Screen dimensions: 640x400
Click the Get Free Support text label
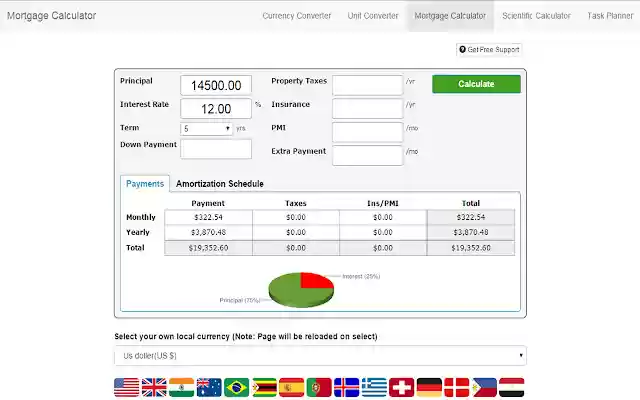click(x=493, y=49)
